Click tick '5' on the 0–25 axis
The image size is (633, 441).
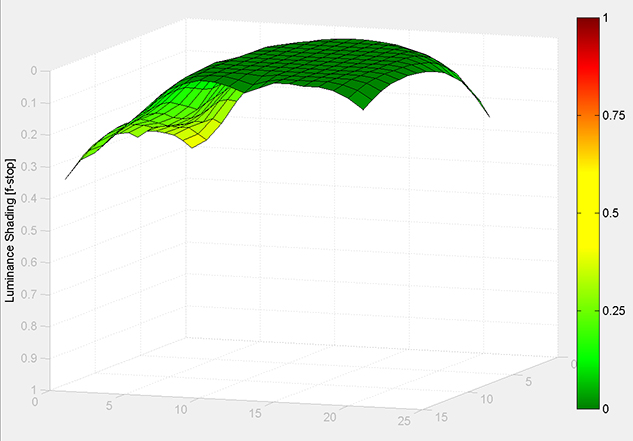point(109,406)
